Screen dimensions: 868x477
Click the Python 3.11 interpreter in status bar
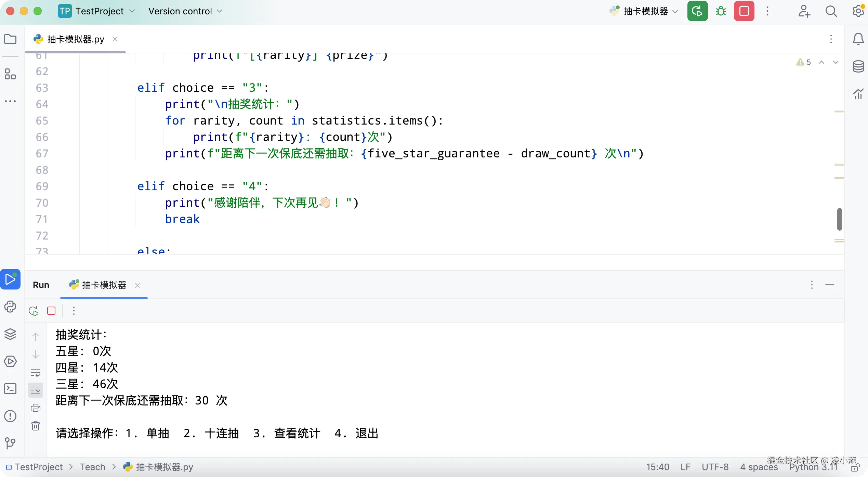click(x=813, y=467)
